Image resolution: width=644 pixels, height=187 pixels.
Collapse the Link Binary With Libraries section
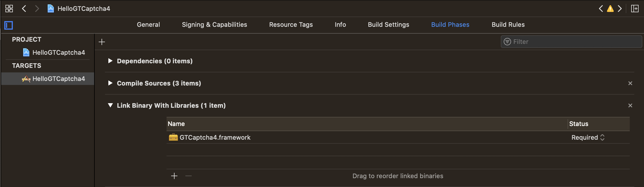click(110, 105)
